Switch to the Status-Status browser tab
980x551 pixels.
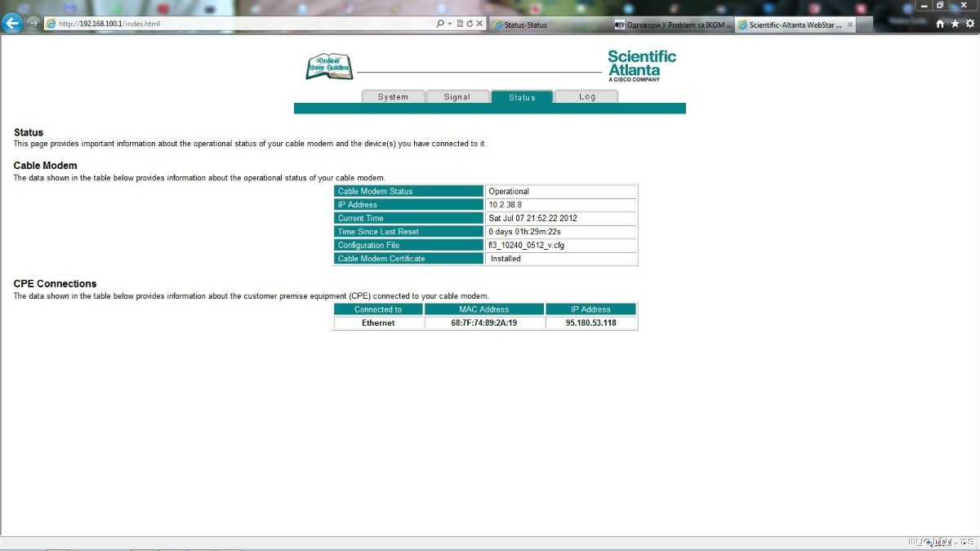coord(550,24)
